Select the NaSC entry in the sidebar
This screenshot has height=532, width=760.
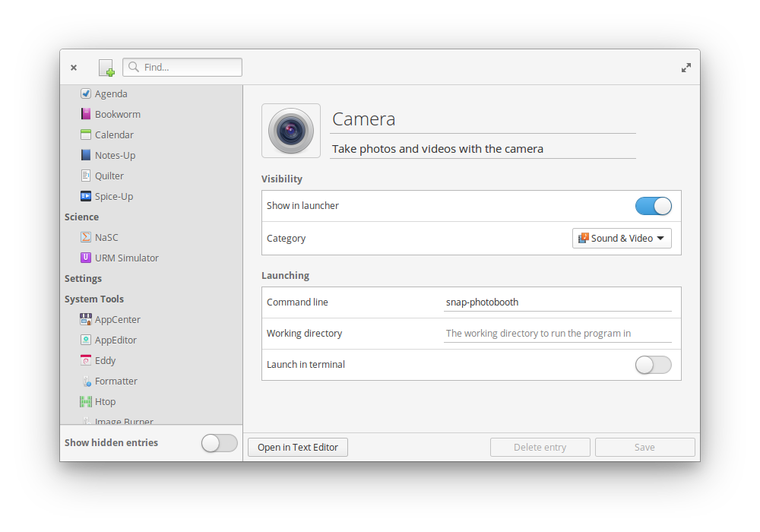point(151,237)
